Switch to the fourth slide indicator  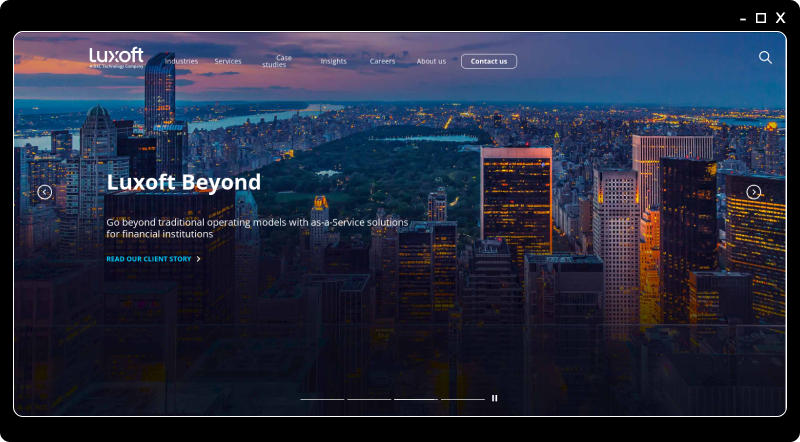[x=463, y=399]
